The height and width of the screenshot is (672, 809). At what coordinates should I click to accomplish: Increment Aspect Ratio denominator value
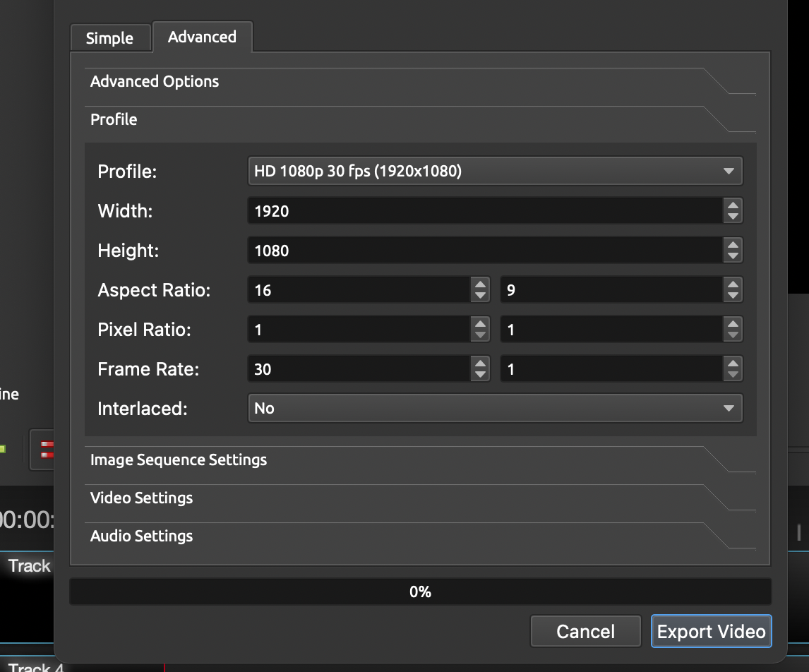pos(733,284)
